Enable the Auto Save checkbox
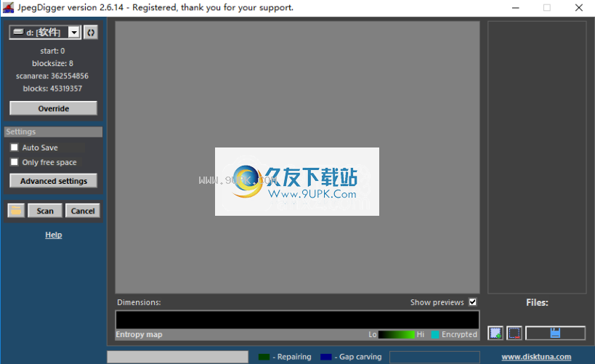 (x=15, y=147)
